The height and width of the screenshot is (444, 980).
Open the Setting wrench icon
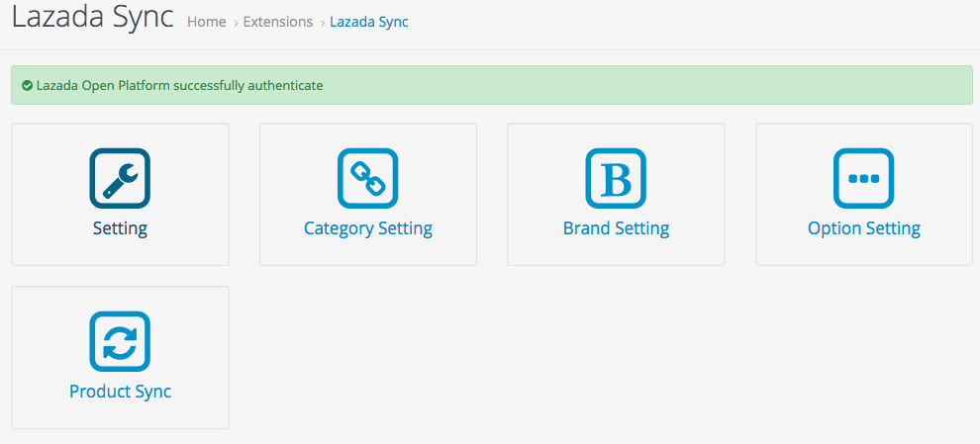click(120, 178)
